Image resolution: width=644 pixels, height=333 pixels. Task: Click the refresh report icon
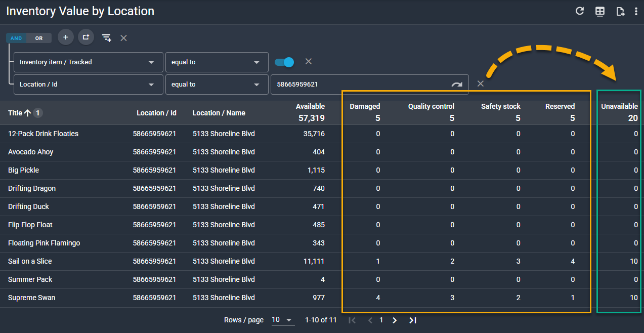[580, 11]
